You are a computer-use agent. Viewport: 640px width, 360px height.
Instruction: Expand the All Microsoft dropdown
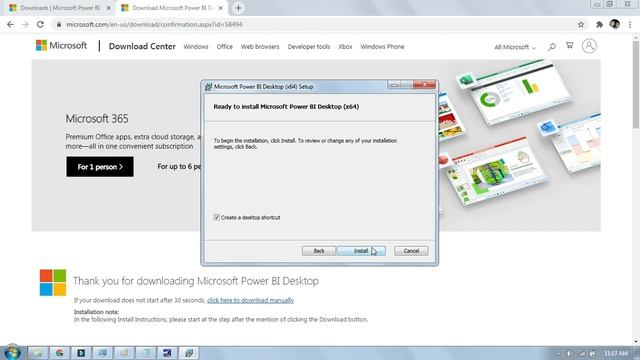click(515, 47)
